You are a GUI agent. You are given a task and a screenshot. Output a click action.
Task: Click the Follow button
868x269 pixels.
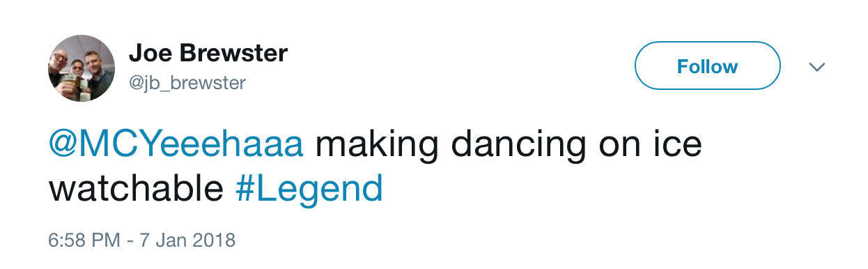pos(707,66)
